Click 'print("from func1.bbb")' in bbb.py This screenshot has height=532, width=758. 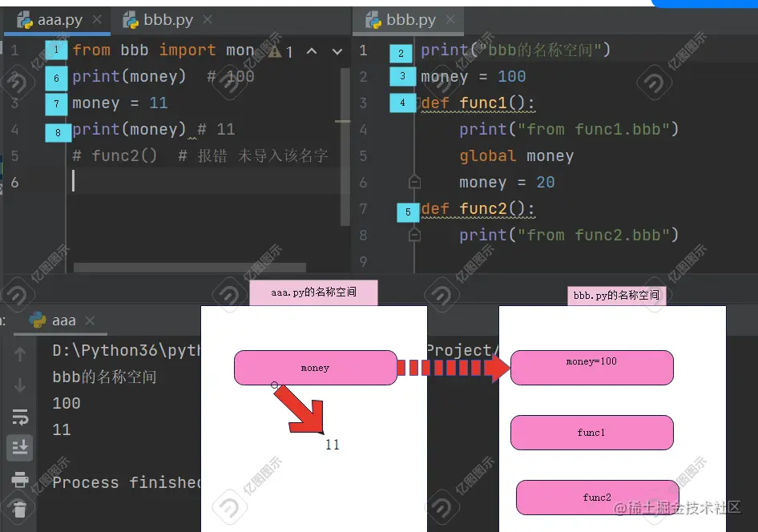tap(569, 130)
